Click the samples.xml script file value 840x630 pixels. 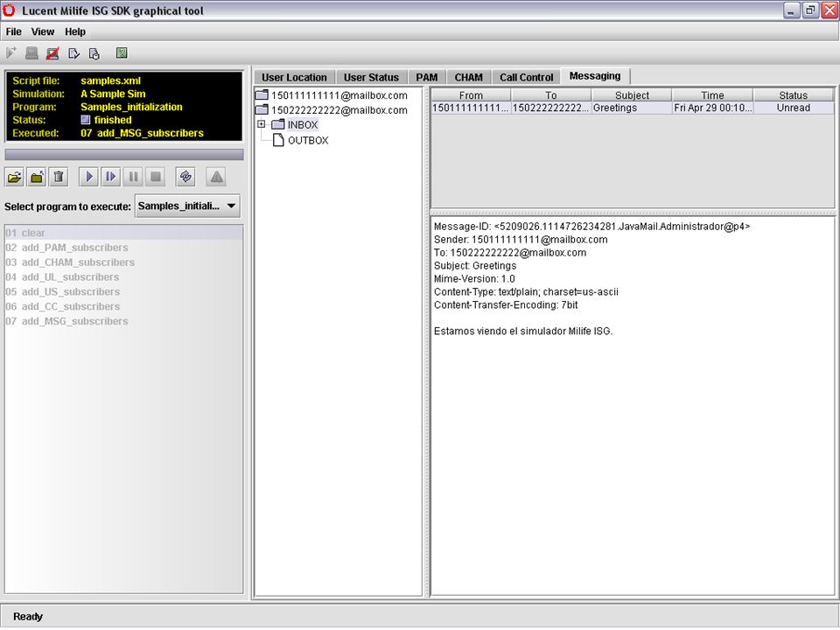click(x=110, y=80)
